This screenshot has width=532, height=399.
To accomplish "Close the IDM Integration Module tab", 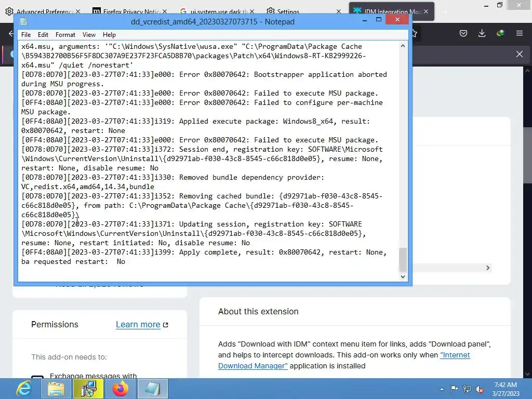I will click(x=426, y=11).
